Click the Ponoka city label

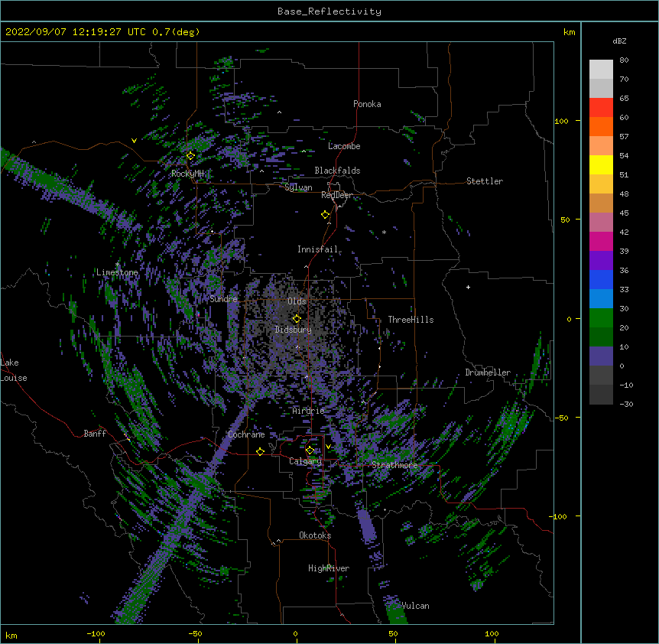[367, 104]
